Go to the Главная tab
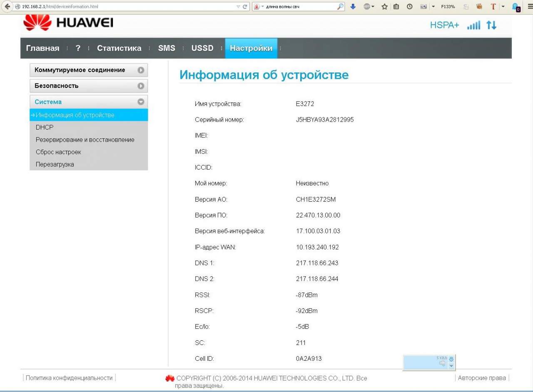533x392 pixels. pos(42,48)
